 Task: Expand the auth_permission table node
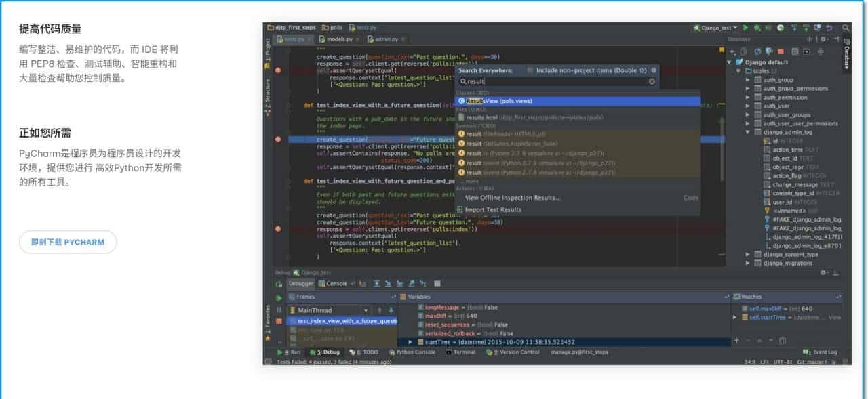[748, 98]
